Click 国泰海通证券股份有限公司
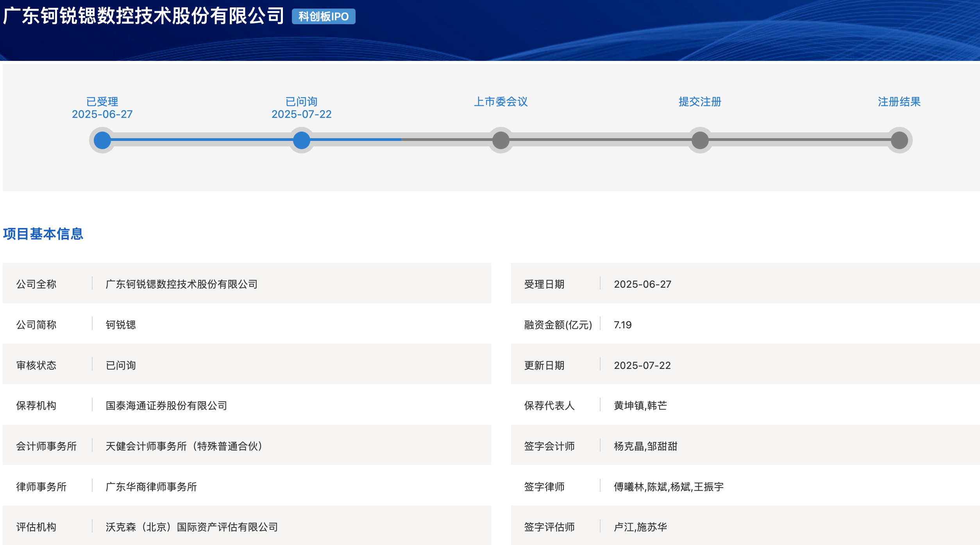This screenshot has height=545, width=980. (x=166, y=406)
